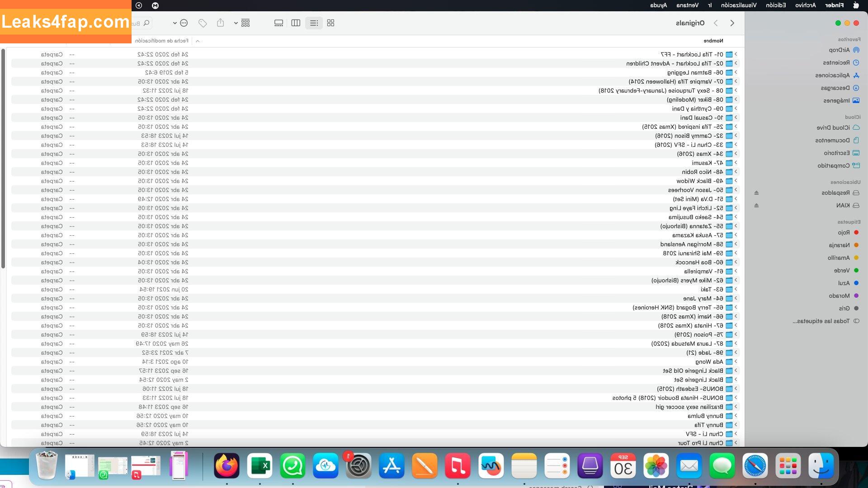Switch to gallery view

[278, 23]
